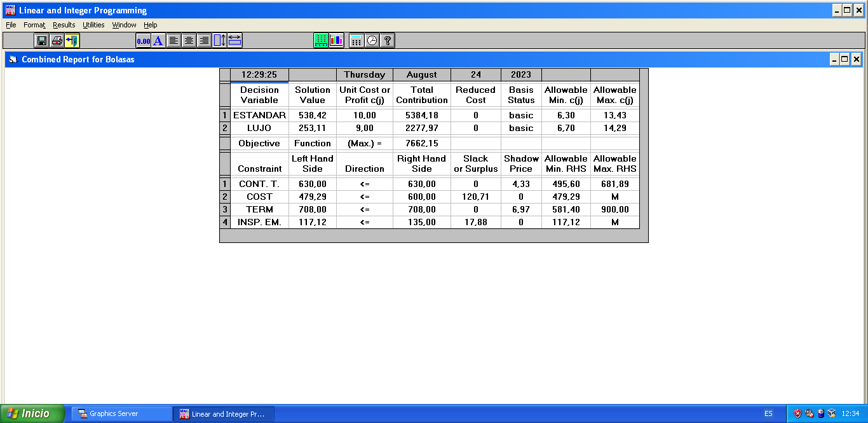Click the Inicio start button

tap(32, 413)
